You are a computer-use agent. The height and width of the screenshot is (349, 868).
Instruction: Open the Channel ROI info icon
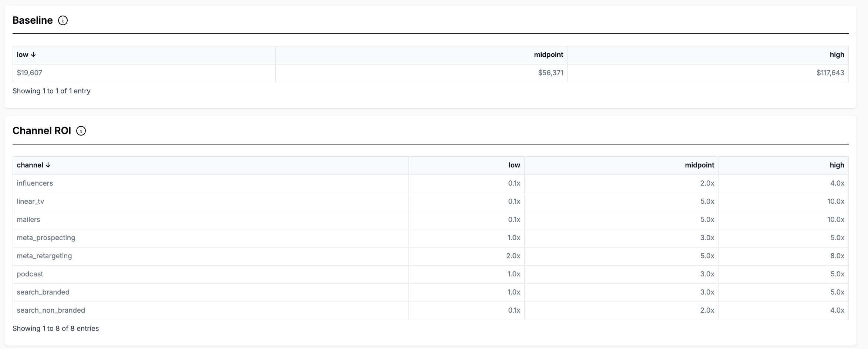point(81,131)
